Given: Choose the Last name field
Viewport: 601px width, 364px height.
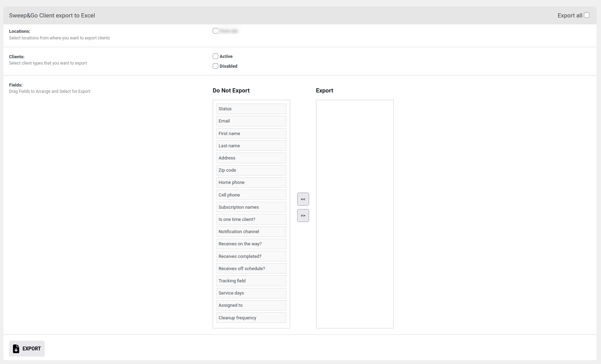Looking at the screenshot, I should tap(251, 146).
